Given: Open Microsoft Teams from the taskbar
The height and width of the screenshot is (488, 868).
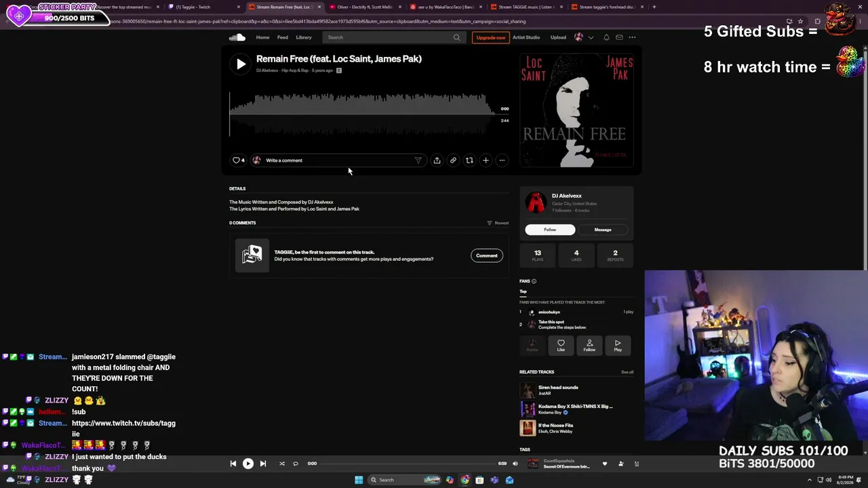Looking at the screenshot, I should tap(494, 480).
